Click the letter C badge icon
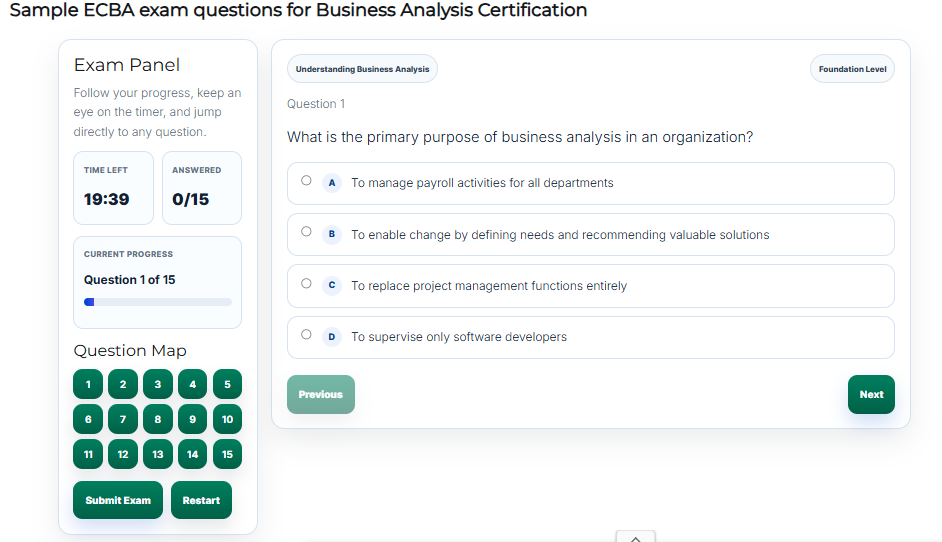The width and height of the screenshot is (942, 542). coord(332,285)
